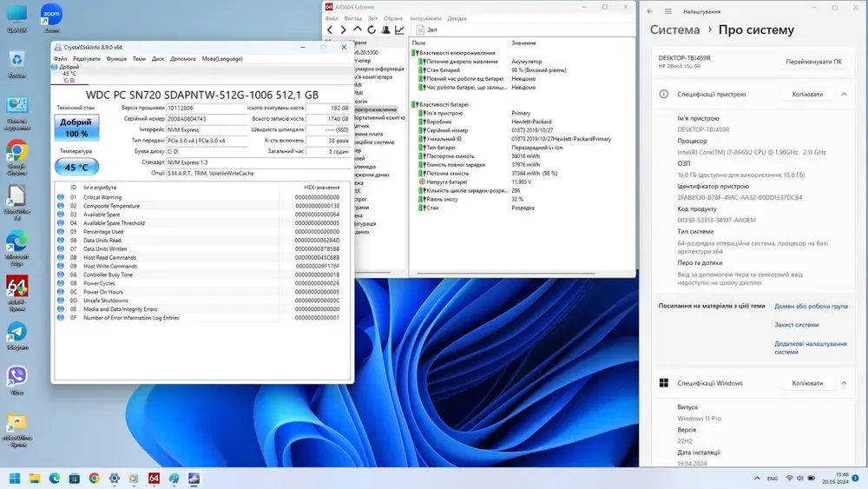Open the Захист системи link

pos(796,325)
